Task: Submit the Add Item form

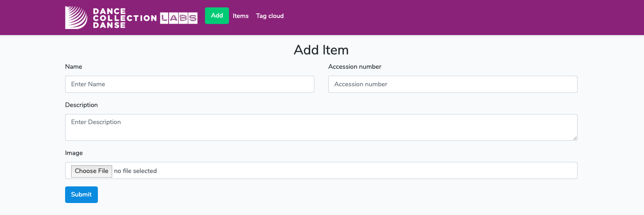Action: tap(81, 195)
